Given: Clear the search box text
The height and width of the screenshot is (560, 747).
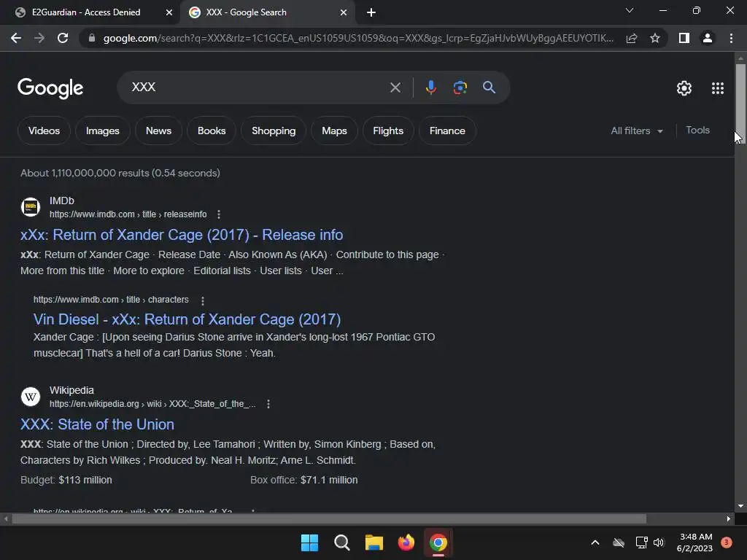Looking at the screenshot, I should point(395,87).
